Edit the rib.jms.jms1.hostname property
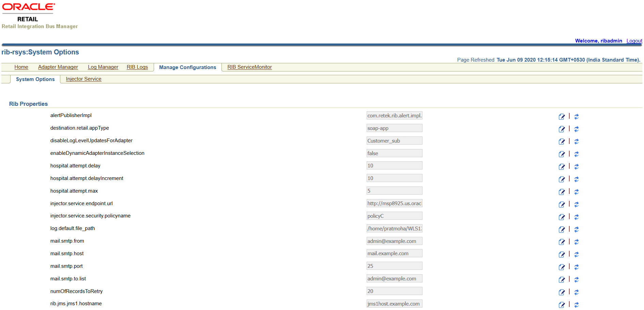This screenshot has height=310, width=644. pyautogui.click(x=562, y=305)
